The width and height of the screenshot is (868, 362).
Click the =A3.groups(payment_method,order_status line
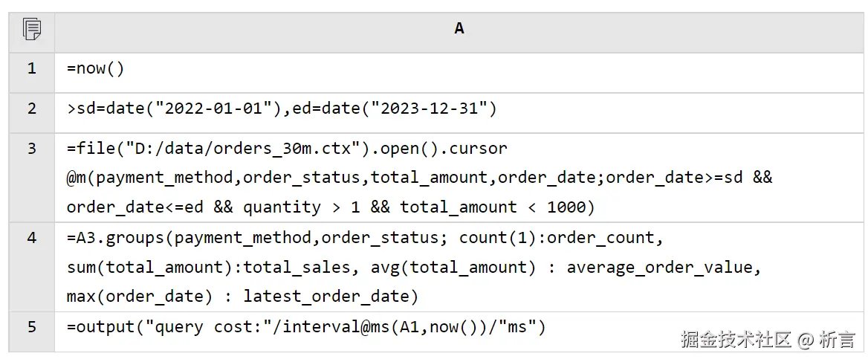365,238
